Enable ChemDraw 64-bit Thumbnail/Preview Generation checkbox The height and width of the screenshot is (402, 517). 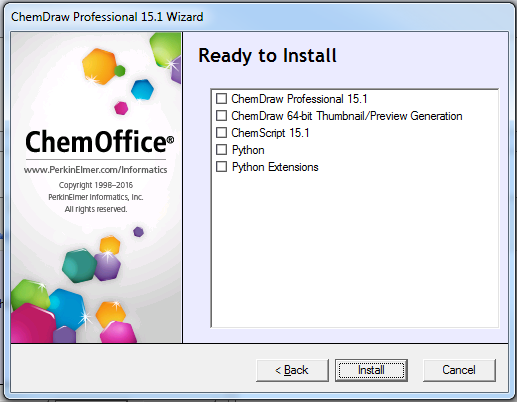click(x=221, y=116)
